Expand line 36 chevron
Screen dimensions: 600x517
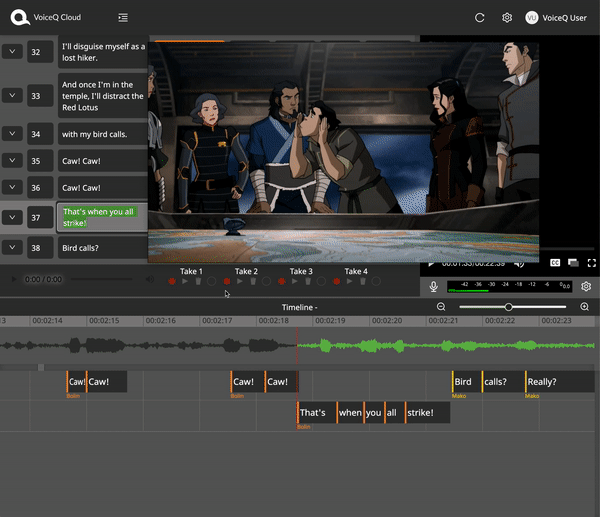click(12, 187)
